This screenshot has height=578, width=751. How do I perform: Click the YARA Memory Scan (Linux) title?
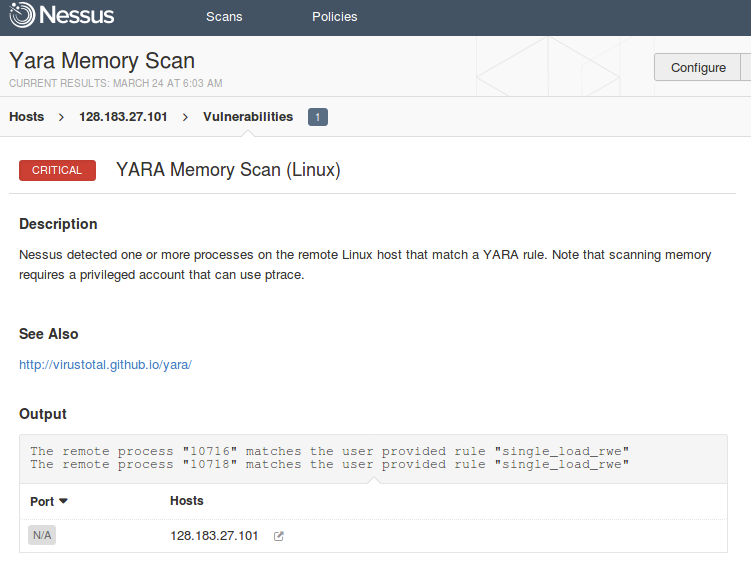(x=228, y=170)
